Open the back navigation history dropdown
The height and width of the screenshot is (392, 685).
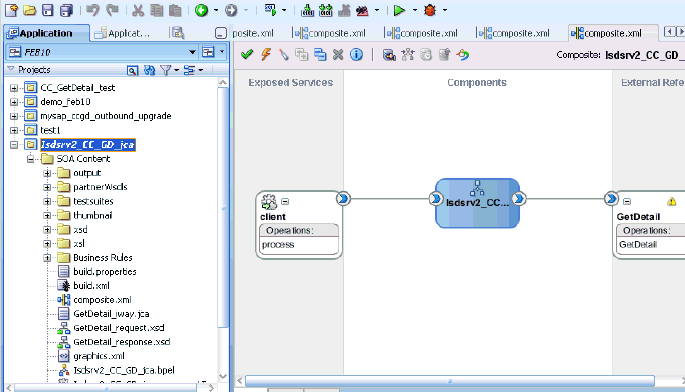pyautogui.click(x=216, y=10)
